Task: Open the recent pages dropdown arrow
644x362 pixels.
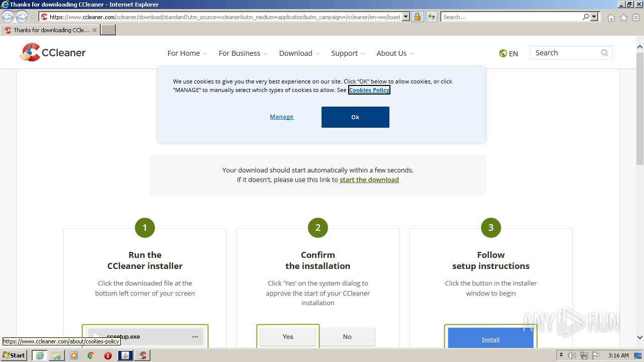Action: point(33,17)
